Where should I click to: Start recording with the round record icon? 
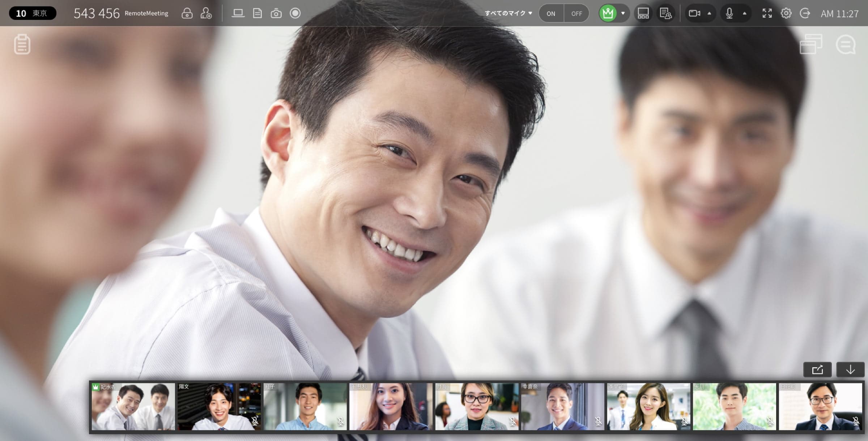coord(295,13)
